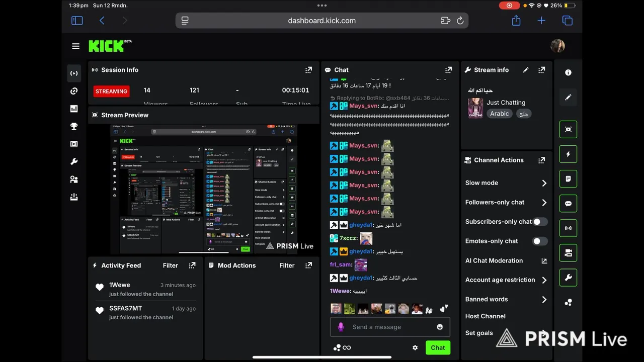Viewport: 644px width, 362px height.
Task: Open the wrench settings icon in left sidebar
Action: [74, 162]
